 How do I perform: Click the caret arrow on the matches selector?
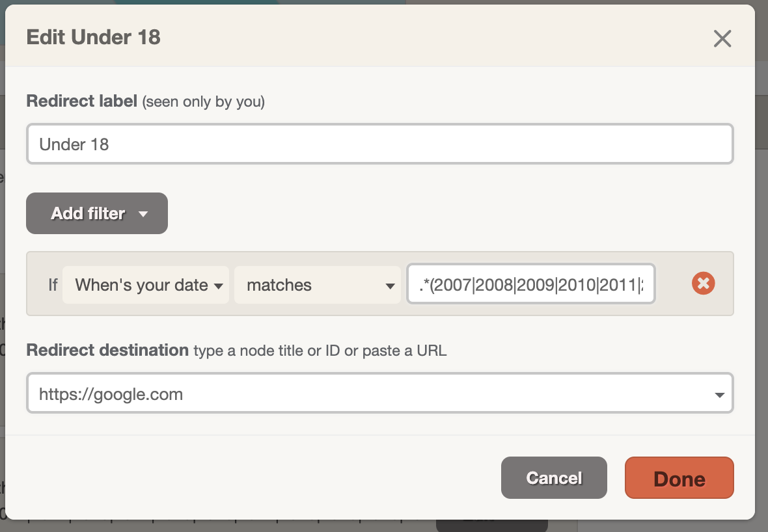[390, 286]
